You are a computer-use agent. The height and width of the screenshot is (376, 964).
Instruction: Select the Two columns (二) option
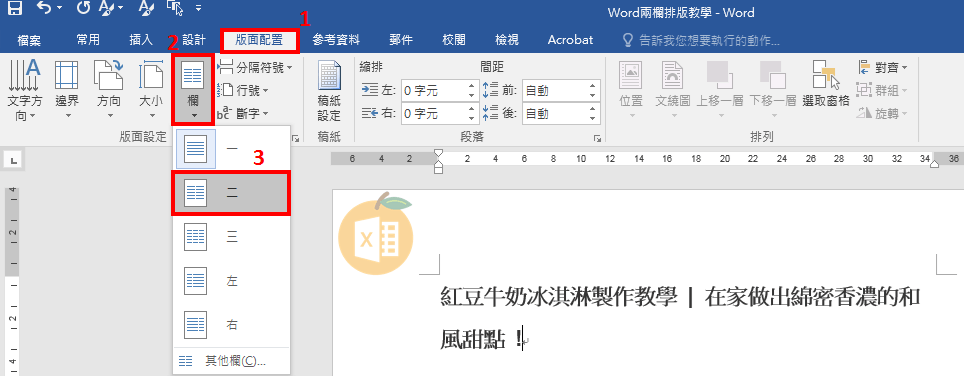(x=231, y=193)
